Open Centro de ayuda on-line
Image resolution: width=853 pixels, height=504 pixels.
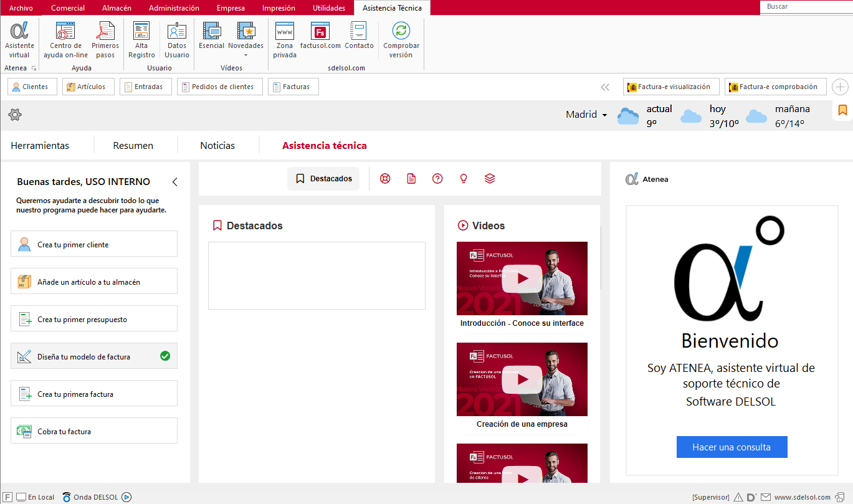(65, 40)
